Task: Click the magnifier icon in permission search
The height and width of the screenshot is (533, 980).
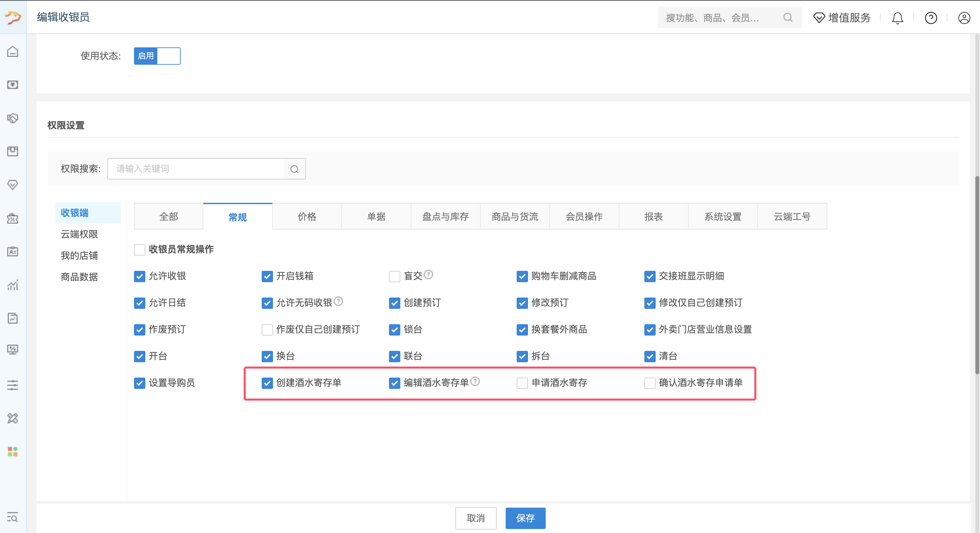Action: click(x=294, y=169)
